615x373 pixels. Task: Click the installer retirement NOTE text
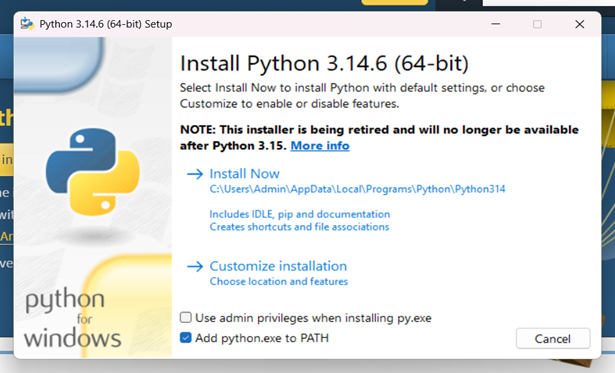pyautogui.click(x=379, y=138)
